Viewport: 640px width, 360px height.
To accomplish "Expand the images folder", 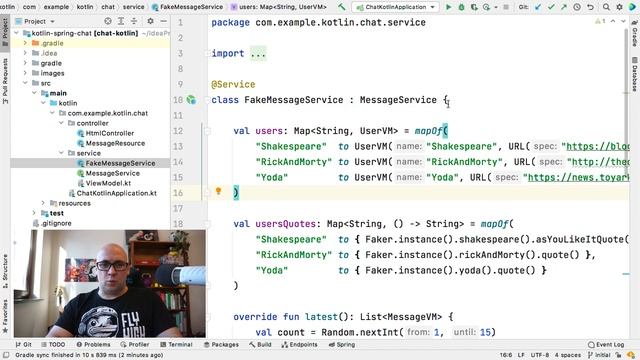I will pos(25,73).
